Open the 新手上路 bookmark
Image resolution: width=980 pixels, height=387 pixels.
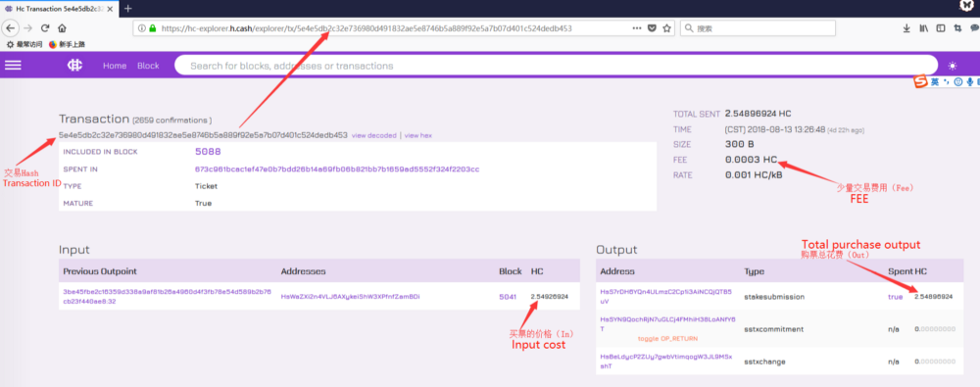coord(67,44)
